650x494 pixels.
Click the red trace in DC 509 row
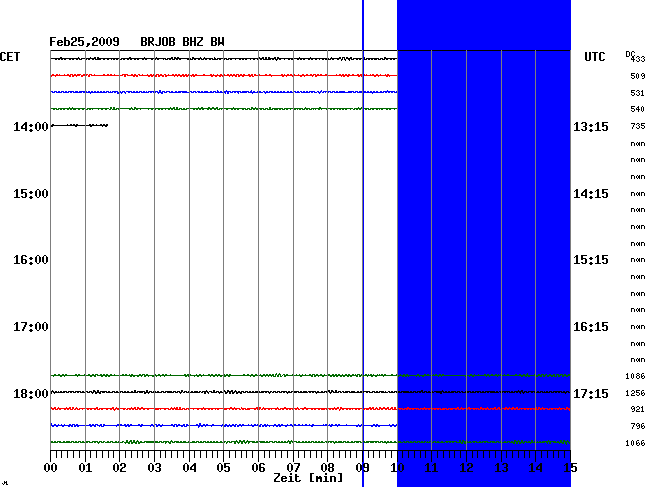point(224,75)
